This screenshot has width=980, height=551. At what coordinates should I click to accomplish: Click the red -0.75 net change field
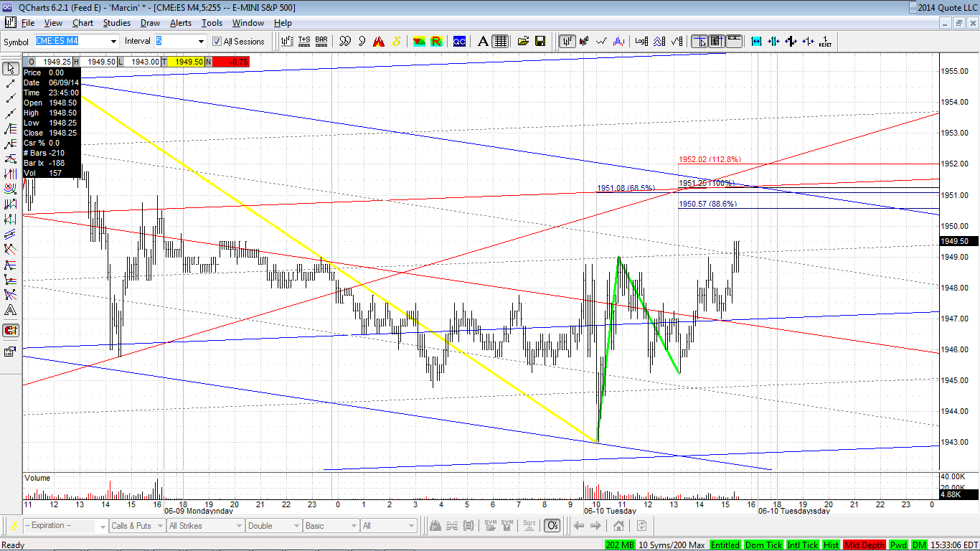(x=231, y=62)
